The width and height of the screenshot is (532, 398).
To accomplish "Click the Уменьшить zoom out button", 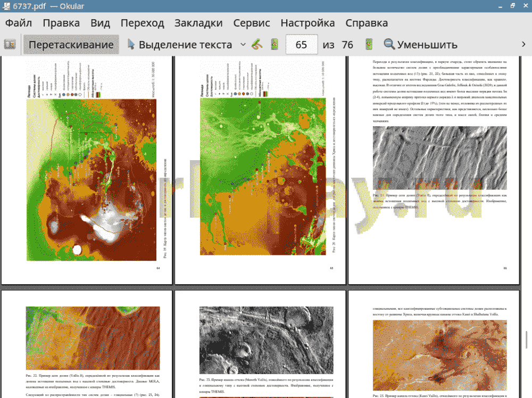I will (x=421, y=45).
